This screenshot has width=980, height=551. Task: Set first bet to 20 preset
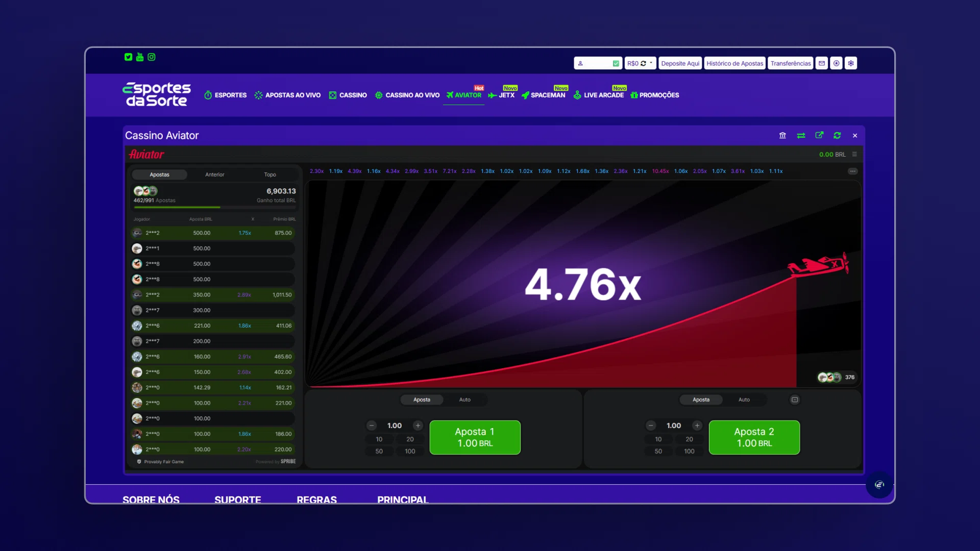click(x=410, y=439)
